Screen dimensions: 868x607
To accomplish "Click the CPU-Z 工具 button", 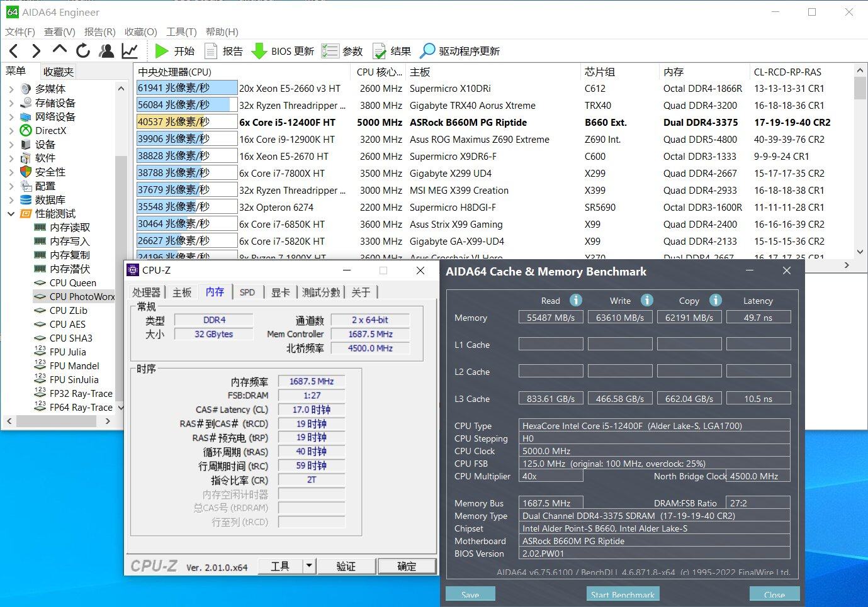I will tap(280, 566).
